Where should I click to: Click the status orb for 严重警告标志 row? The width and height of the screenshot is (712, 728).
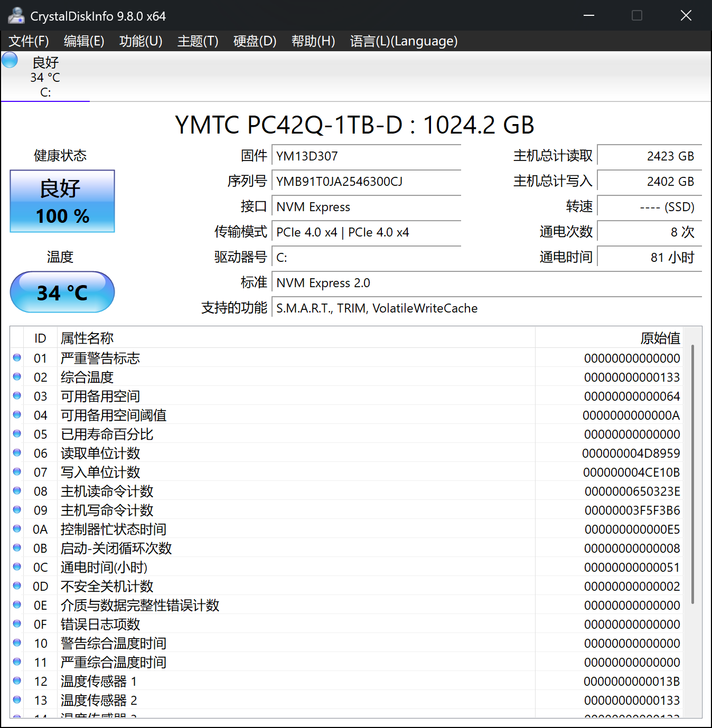pyautogui.click(x=17, y=357)
